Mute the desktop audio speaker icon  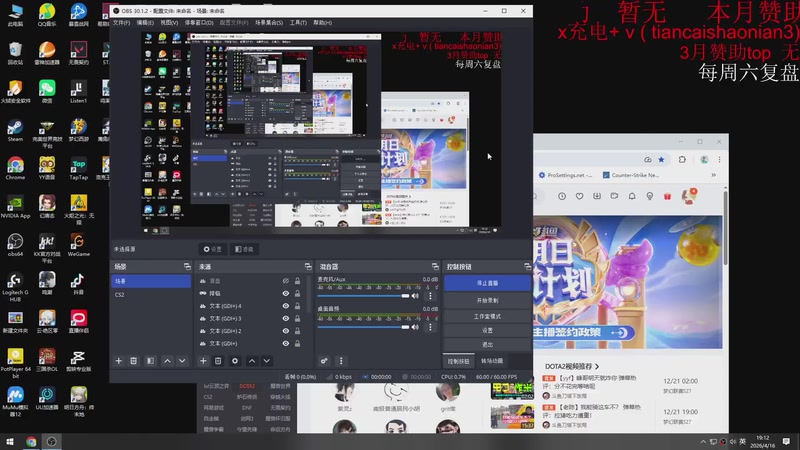click(x=415, y=327)
